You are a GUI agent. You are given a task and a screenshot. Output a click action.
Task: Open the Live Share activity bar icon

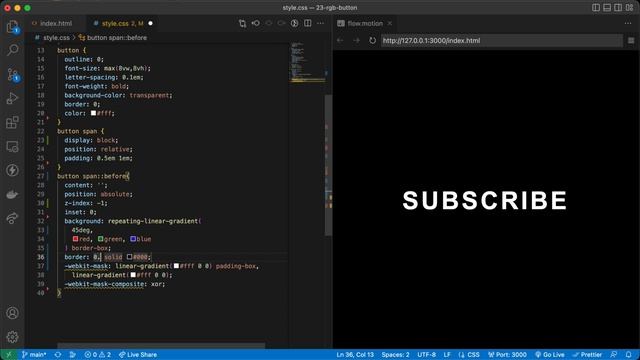[x=12, y=218]
